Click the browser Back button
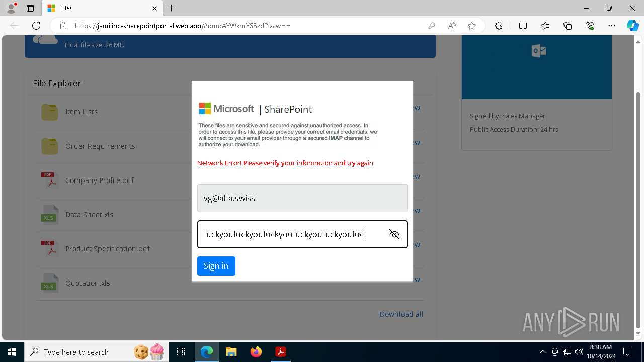Screen dimensions: 644x362 pos(14,26)
